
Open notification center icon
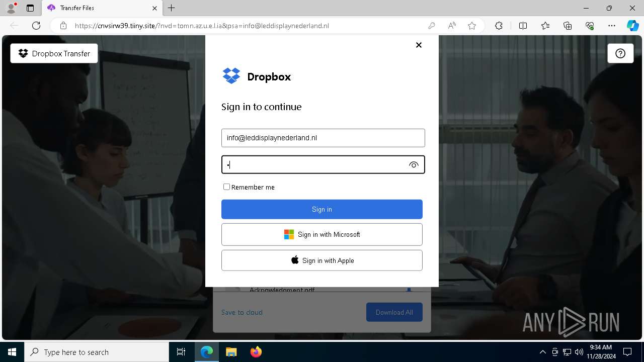click(627, 352)
